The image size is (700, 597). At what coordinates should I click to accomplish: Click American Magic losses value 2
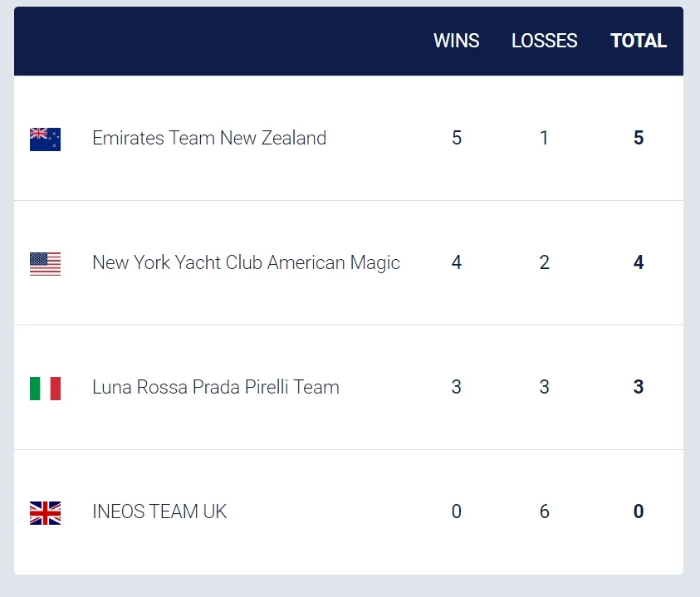click(x=544, y=262)
